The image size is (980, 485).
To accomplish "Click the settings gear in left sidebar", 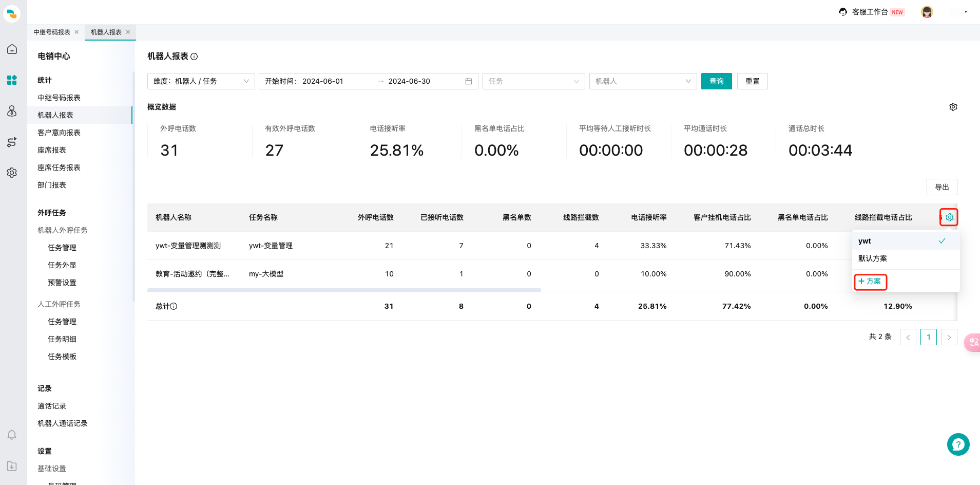I will (x=12, y=173).
